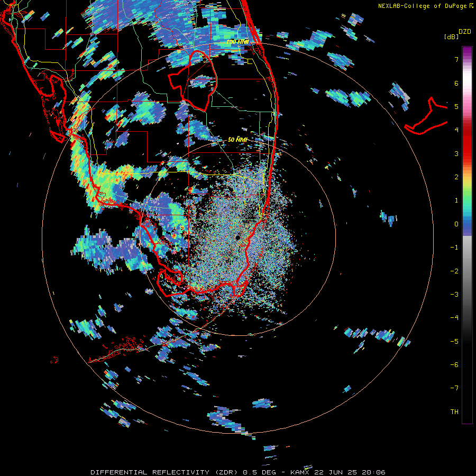Click the 4 value on the color scale

[456, 130]
